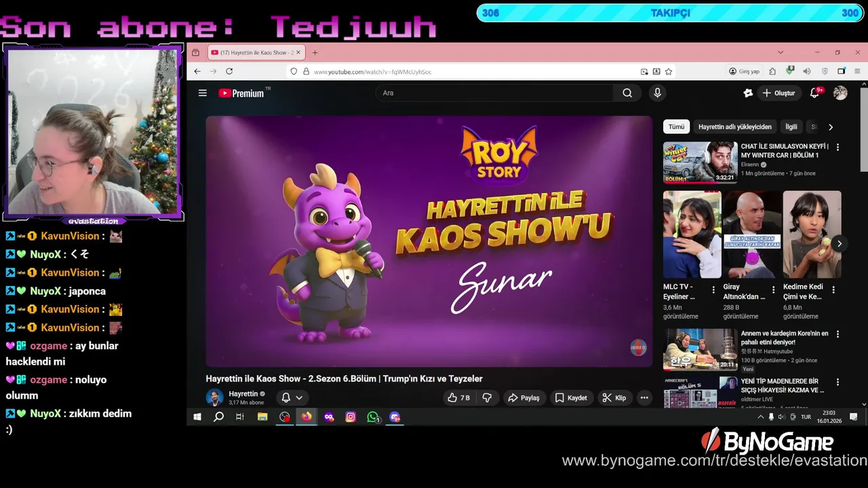
Task: Reload the page in Firefox toolbar
Action: (229, 71)
